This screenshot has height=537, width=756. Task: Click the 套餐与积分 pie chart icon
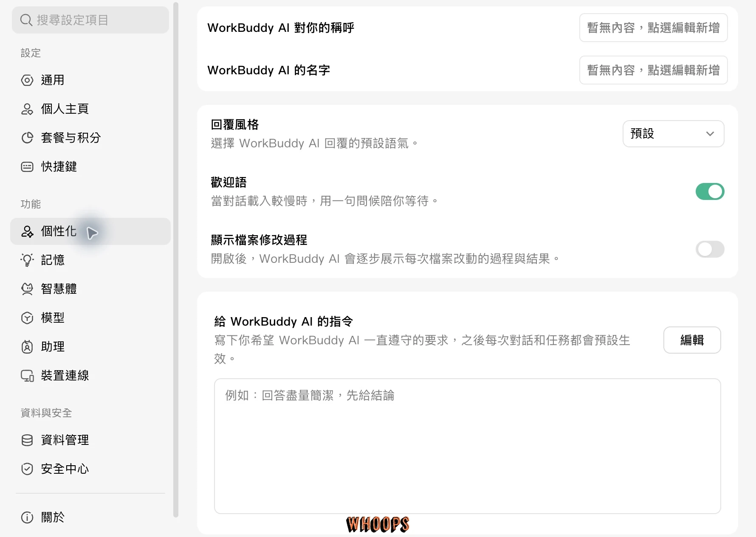27,138
